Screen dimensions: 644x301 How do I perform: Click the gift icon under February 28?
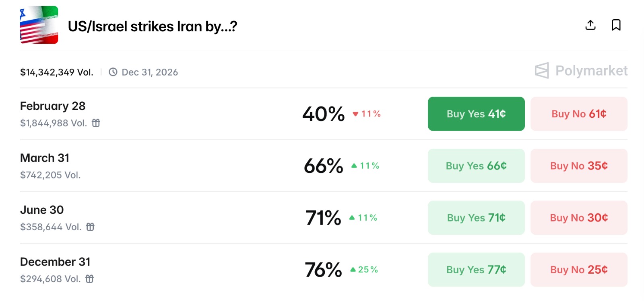pyautogui.click(x=96, y=123)
